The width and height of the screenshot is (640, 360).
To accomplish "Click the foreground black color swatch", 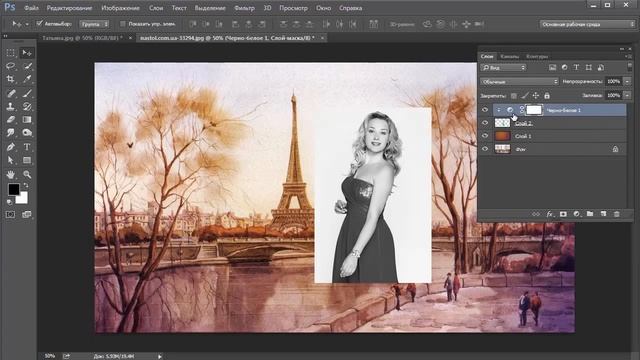I will [13, 189].
